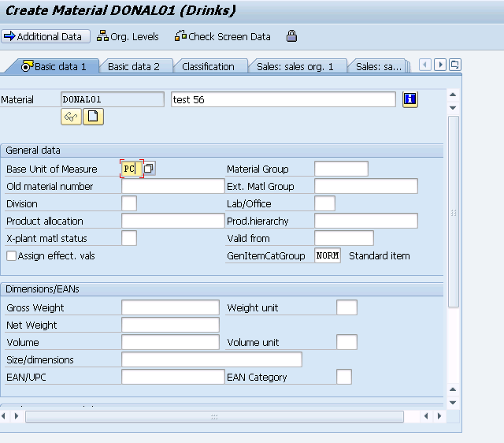Tick the Assign effect. vals checkbox
Viewport: 504px width, 443px height.
11,256
